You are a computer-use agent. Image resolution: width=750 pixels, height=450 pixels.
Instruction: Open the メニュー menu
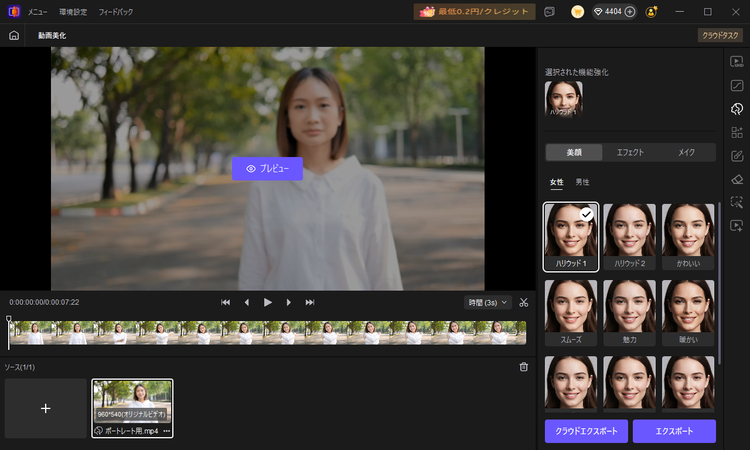37,12
